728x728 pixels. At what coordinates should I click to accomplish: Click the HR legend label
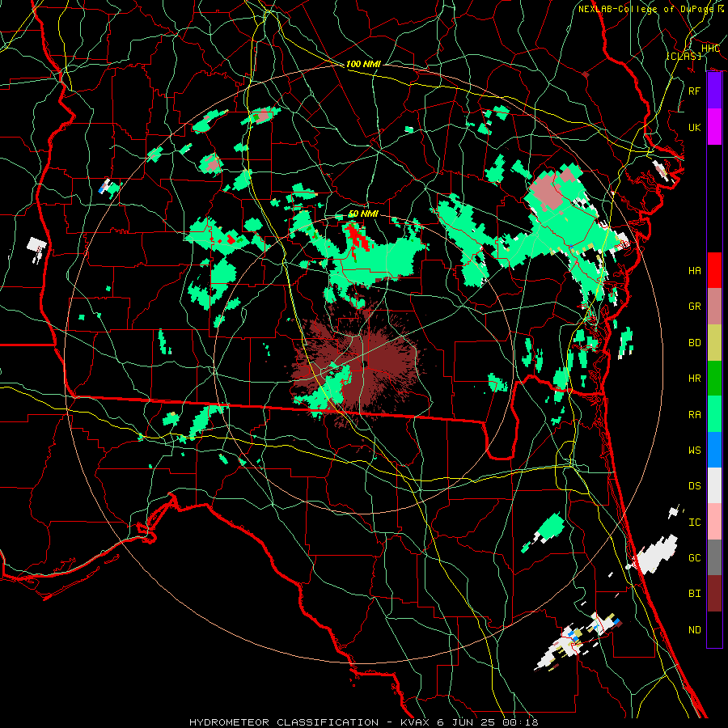694,379
